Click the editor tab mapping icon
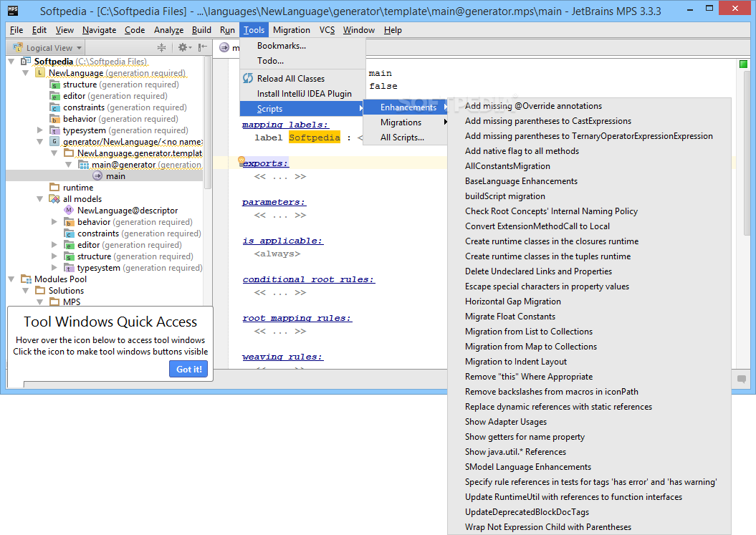Screen dimensions: 756x535 point(224,47)
